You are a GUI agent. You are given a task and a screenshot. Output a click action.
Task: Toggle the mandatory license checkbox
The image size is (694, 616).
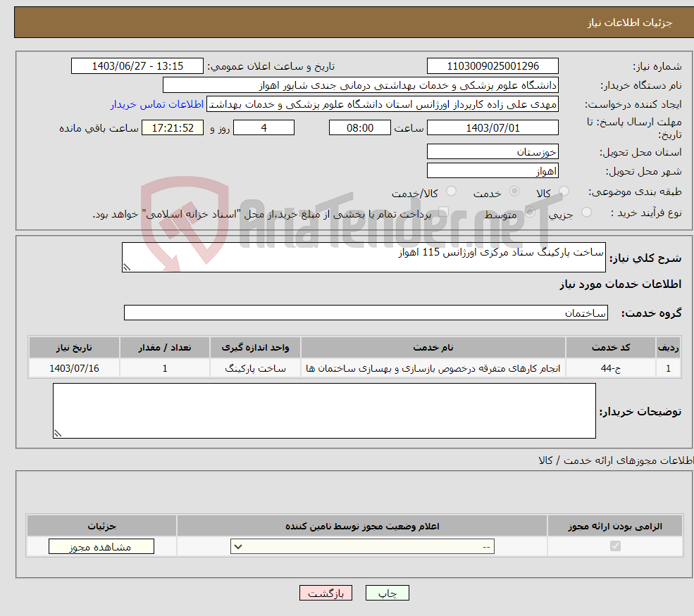[615, 546]
